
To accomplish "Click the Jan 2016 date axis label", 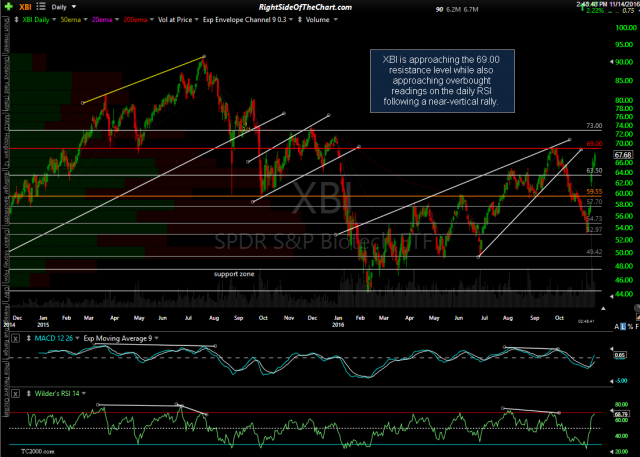I will [x=338, y=321].
